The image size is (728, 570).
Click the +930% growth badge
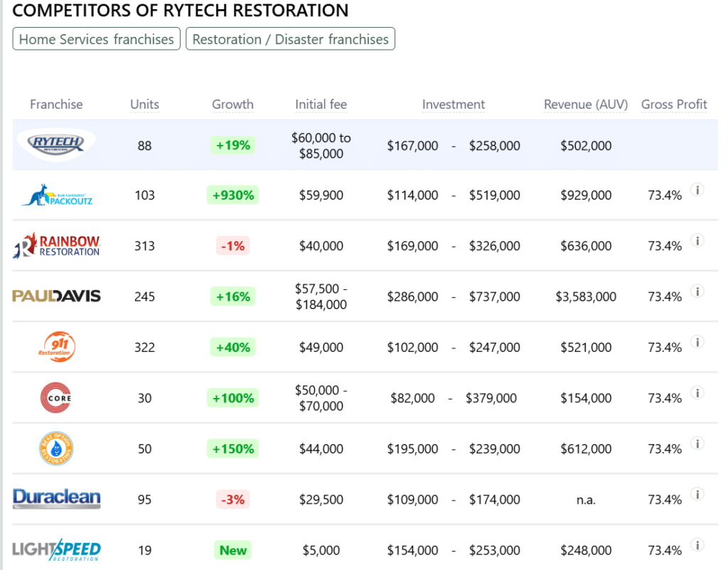pyautogui.click(x=232, y=195)
